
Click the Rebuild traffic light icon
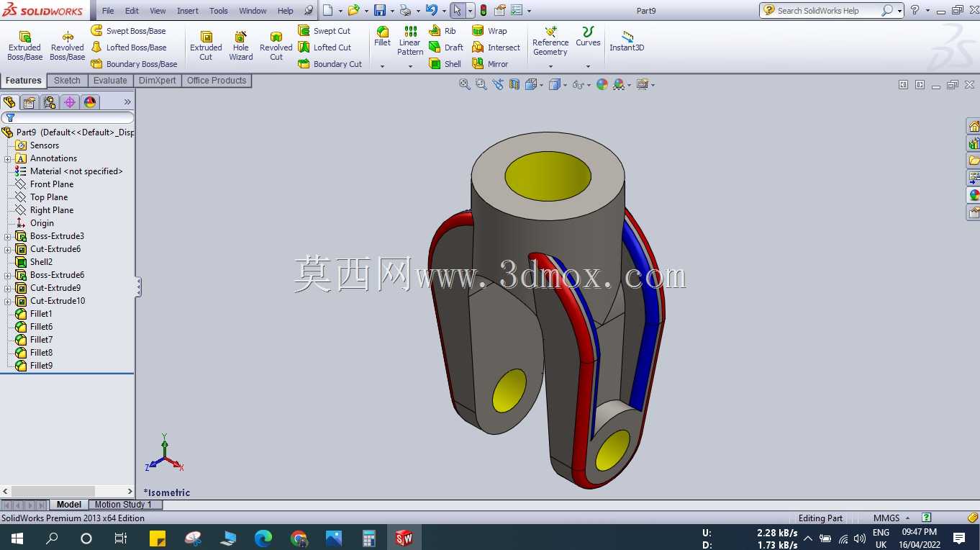pos(483,10)
